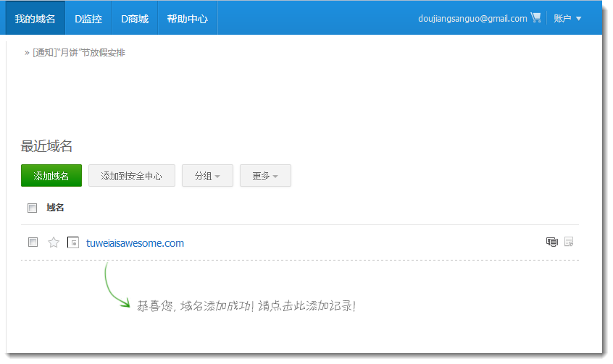Open the shopping cart icon
The image size is (613, 364).
pos(535,18)
